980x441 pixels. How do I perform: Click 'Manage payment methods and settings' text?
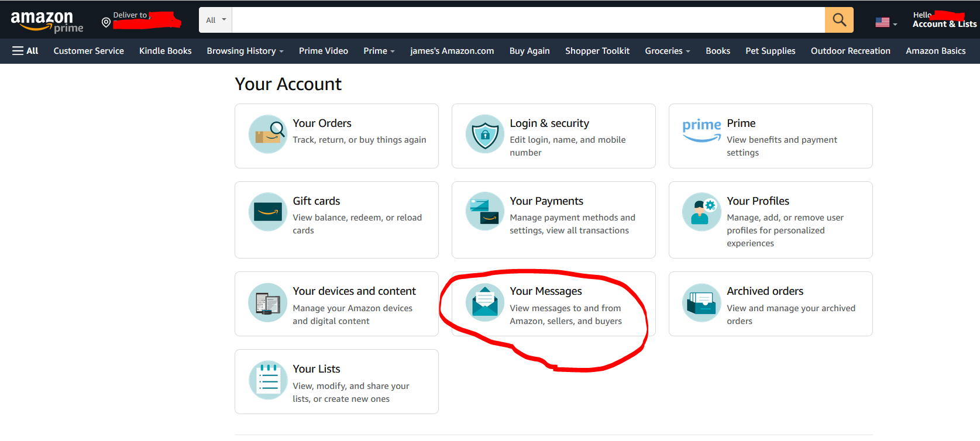tap(572, 224)
